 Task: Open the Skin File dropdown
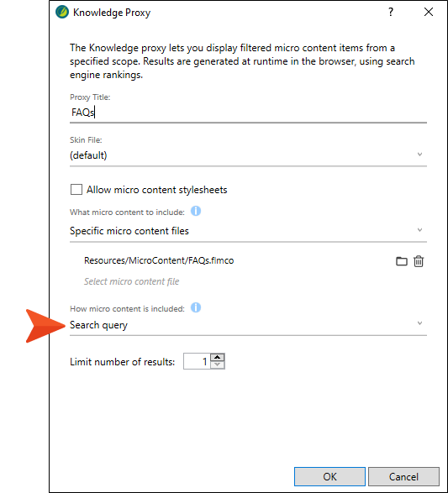(x=248, y=155)
